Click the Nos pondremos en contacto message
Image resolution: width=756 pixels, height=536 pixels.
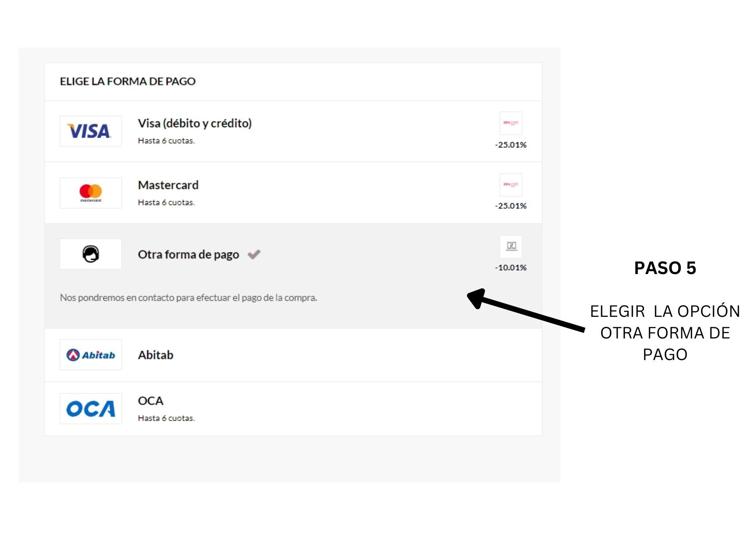pyautogui.click(x=189, y=298)
